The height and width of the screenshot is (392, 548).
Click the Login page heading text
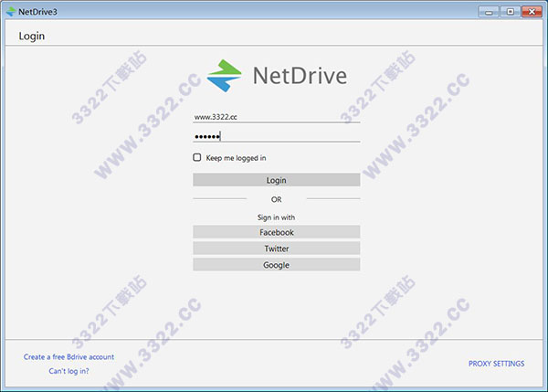(x=32, y=37)
